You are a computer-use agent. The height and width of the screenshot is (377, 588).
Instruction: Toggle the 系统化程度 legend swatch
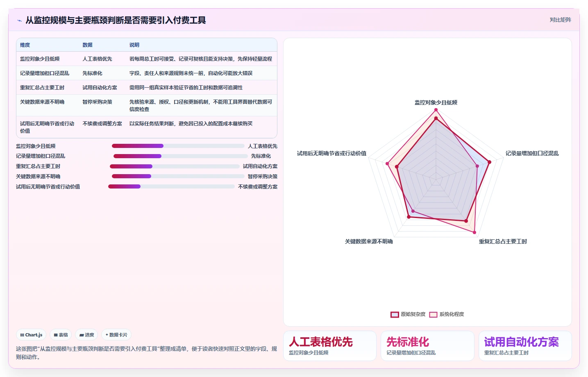coord(433,315)
